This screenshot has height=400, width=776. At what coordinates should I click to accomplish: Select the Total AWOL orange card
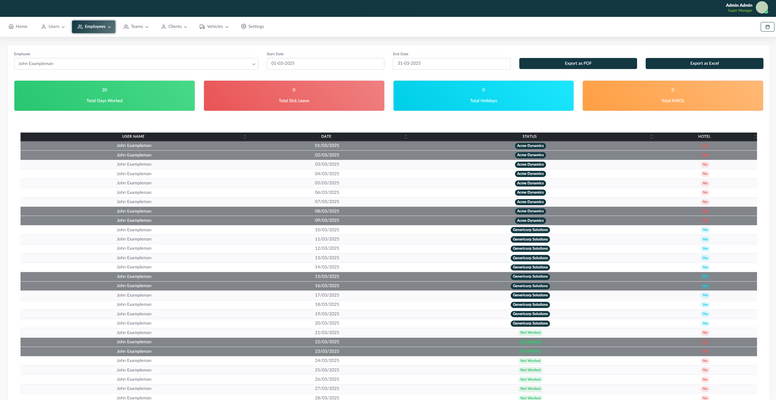[x=673, y=96]
